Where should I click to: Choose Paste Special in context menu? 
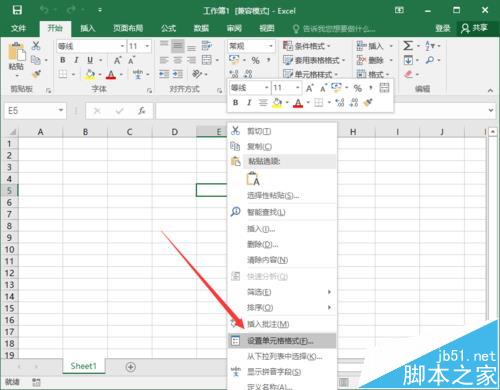pyautogui.click(x=282, y=195)
